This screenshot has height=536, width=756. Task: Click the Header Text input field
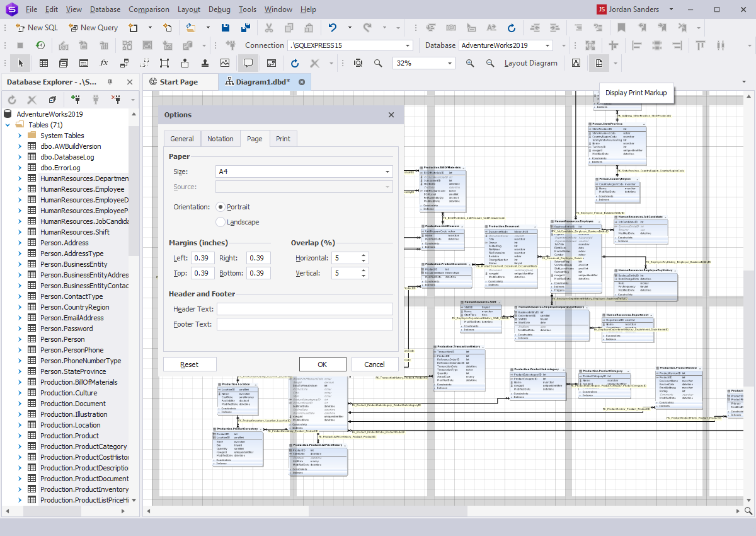(x=304, y=309)
